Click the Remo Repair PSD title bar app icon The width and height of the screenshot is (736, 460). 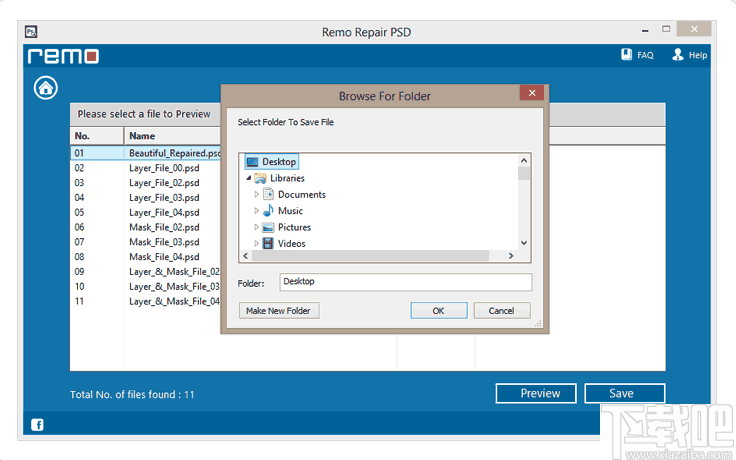(31, 32)
